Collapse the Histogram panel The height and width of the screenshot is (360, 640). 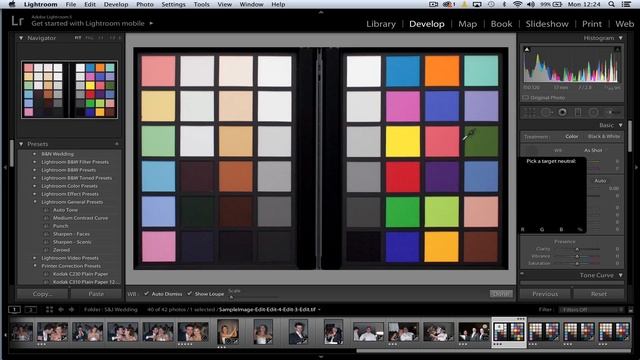point(620,38)
